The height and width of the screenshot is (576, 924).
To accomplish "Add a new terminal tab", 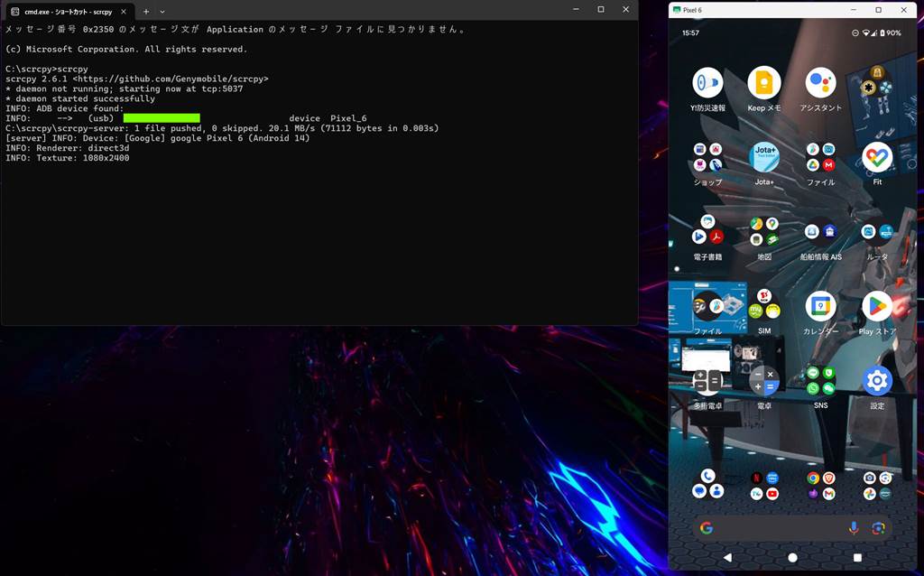I will pyautogui.click(x=146, y=12).
